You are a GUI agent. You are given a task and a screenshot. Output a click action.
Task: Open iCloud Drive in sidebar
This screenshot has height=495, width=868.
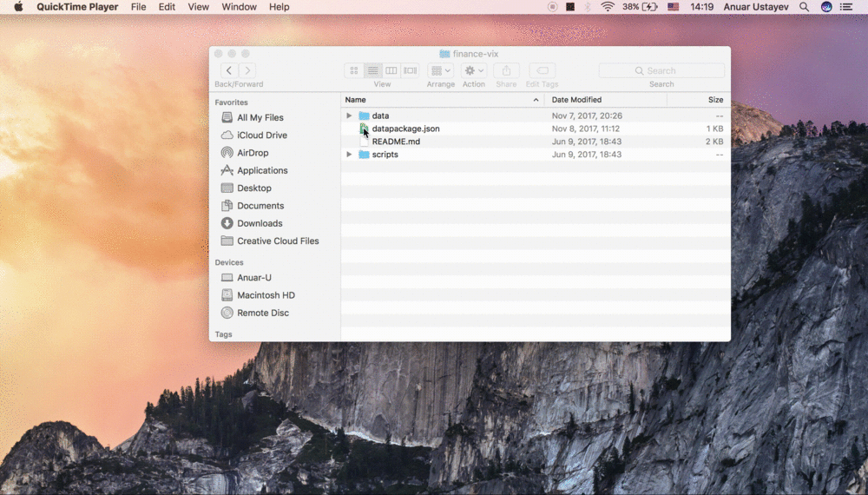click(262, 135)
